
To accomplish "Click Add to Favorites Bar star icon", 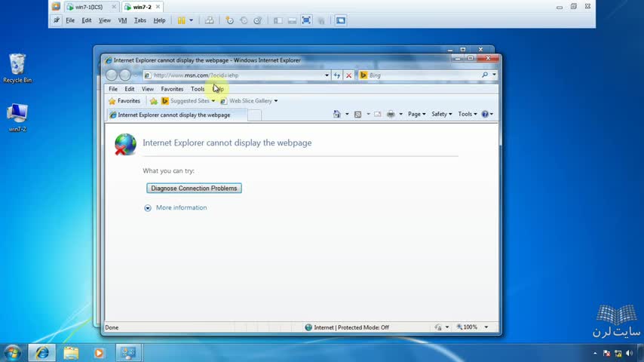I will point(154,101).
